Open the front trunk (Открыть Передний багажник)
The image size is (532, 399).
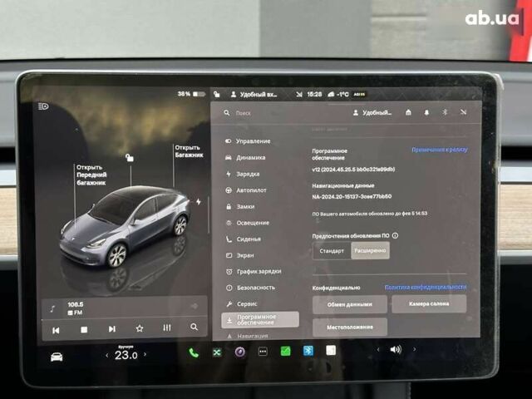[91, 175]
